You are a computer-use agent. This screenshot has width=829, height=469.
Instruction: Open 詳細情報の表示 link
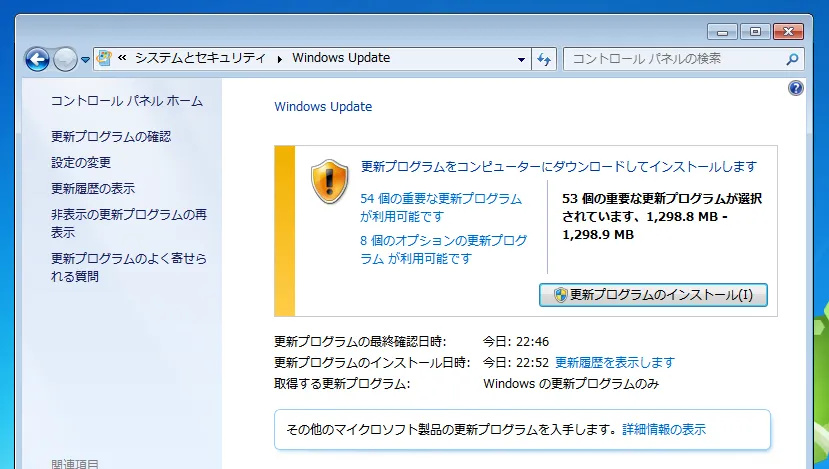(664, 429)
